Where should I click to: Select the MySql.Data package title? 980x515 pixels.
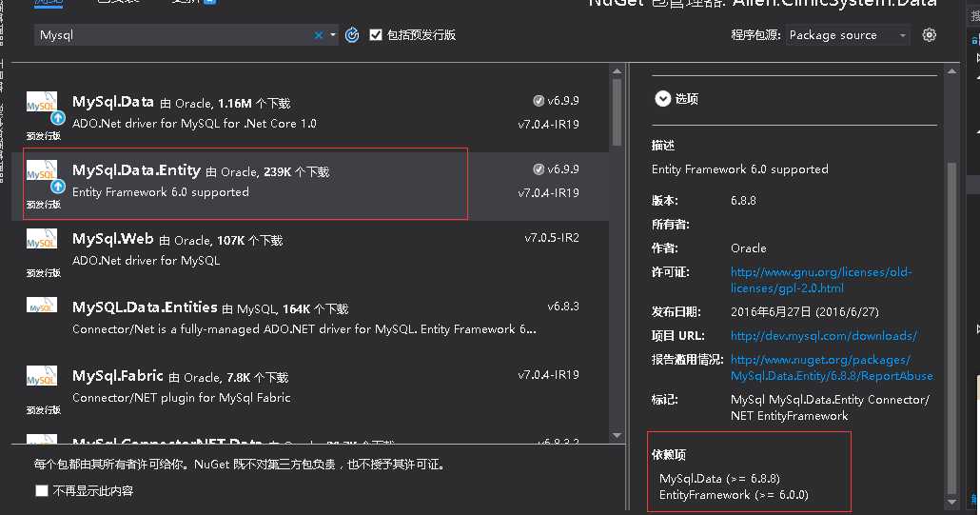tap(113, 102)
